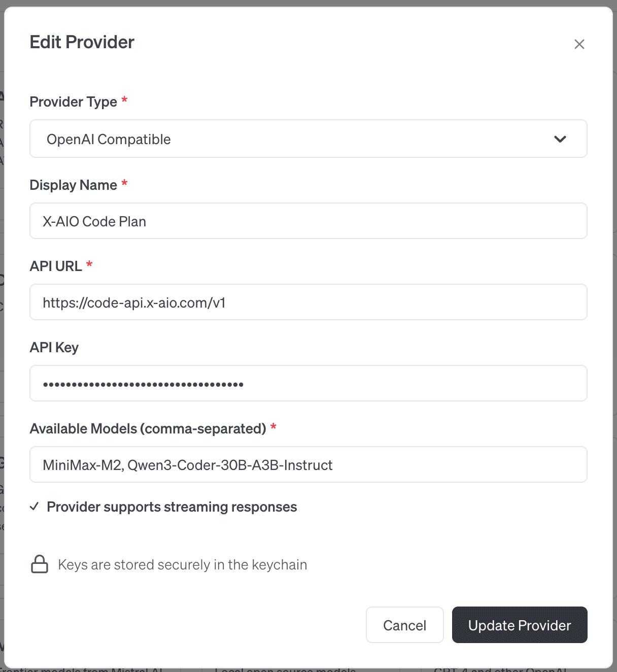Click the streaming responses label text
617x672 pixels.
tap(172, 507)
